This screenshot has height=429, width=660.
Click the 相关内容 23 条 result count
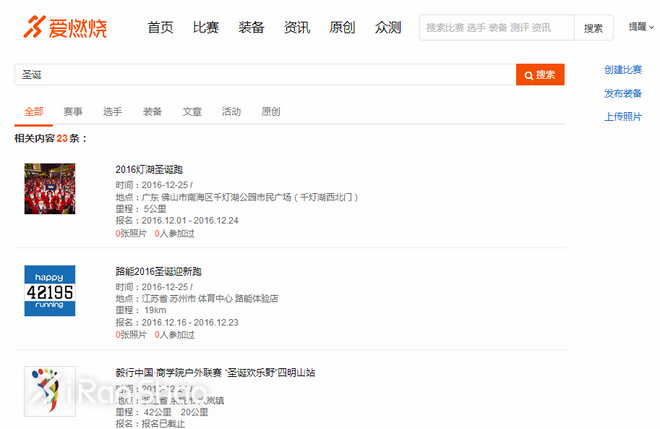(51, 139)
